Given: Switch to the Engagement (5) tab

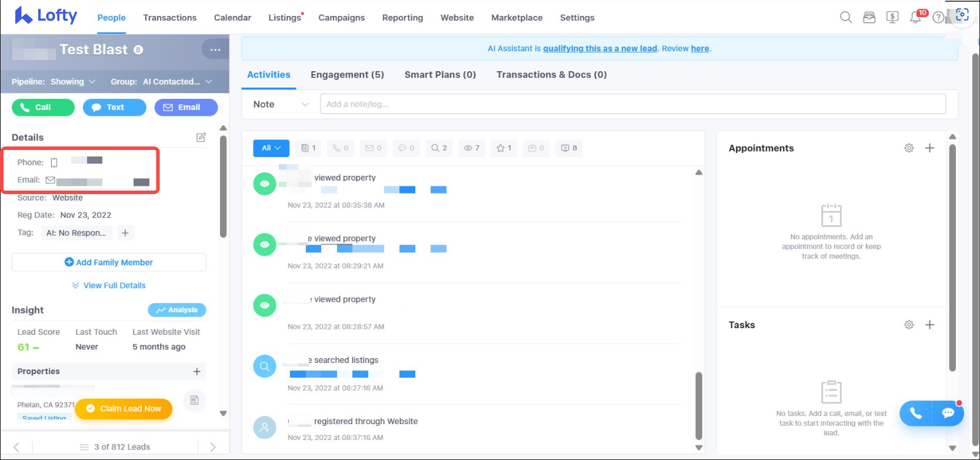Looking at the screenshot, I should pos(347,75).
